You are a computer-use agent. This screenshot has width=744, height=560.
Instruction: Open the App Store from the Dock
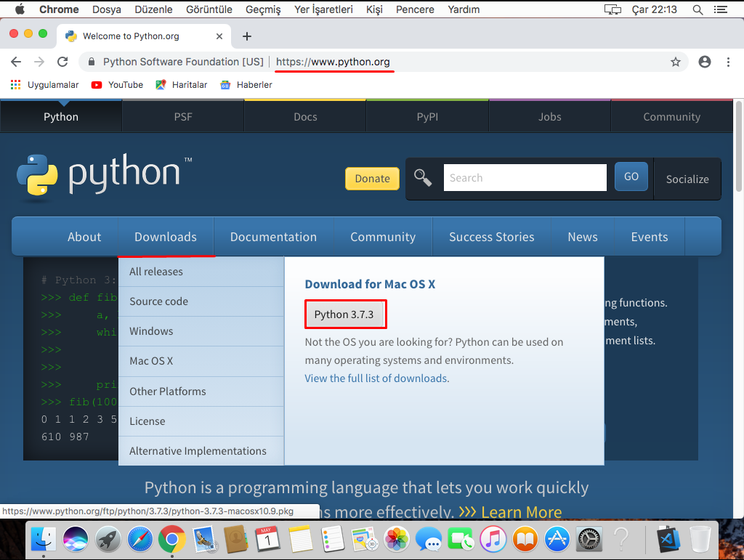[x=557, y=540]
